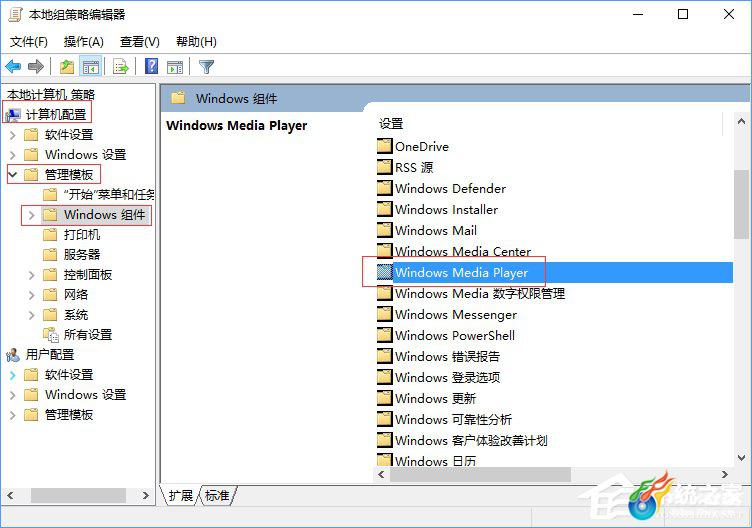Click the 打印机 folder icon in tree
The image size is (752, 528).
point(50,235)
